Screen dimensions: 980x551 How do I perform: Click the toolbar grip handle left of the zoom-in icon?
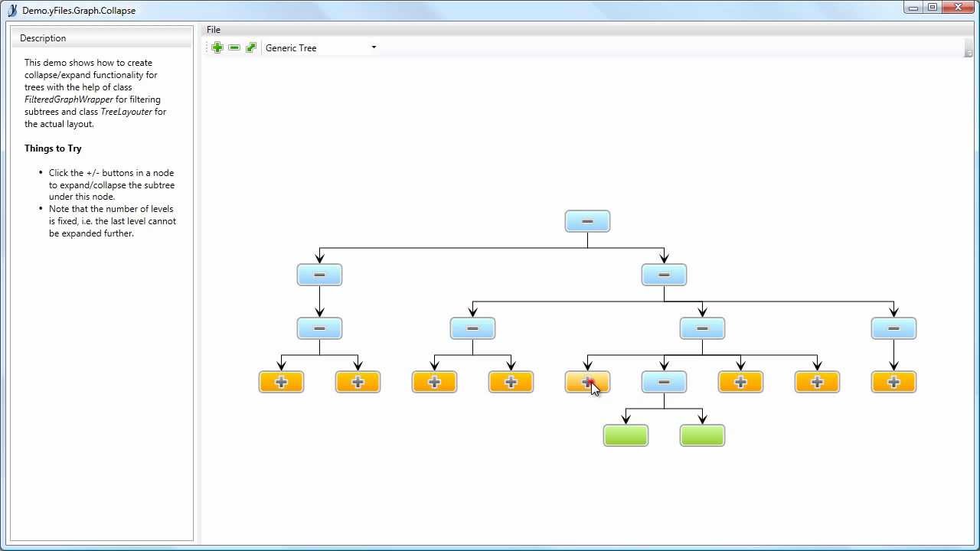pyautogui.click(x=207, y=47)
